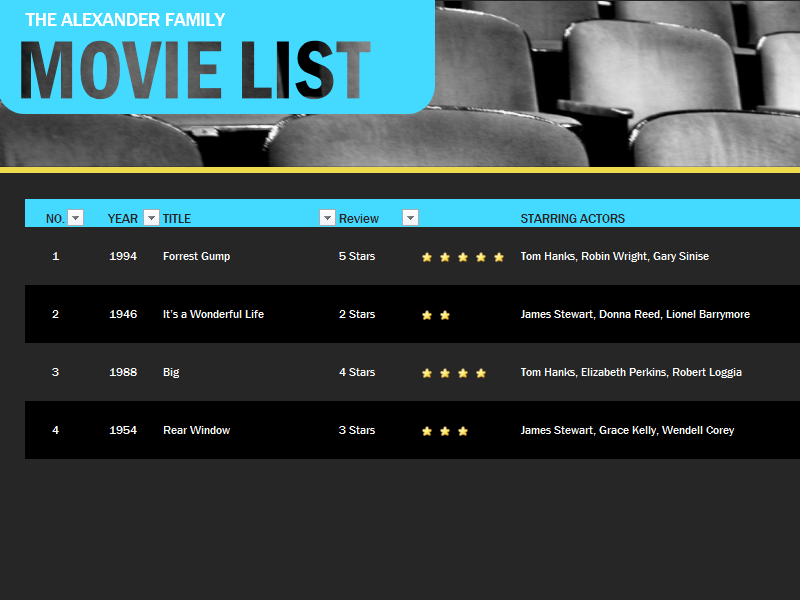The width and height of the screenshot is (800, 600).
Task: Click row number 1 cell
Action: click(x=56, y=256)
